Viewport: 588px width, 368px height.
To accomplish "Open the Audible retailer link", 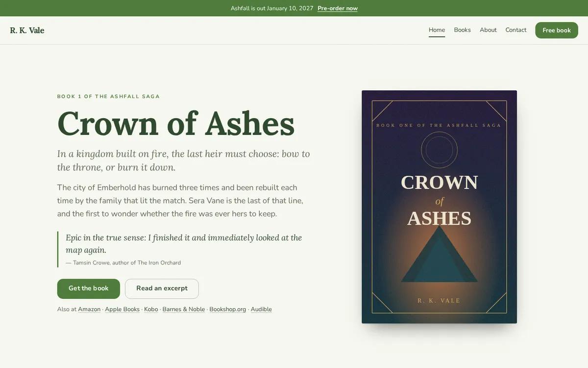I will pyautogui.click(x=261, y=309).
